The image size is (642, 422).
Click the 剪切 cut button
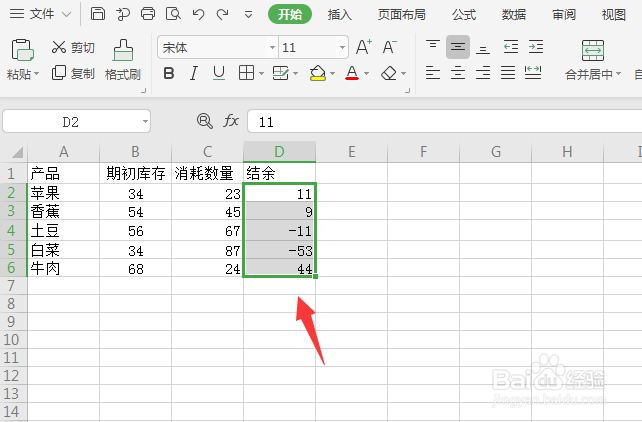click(x=73, y=47)
